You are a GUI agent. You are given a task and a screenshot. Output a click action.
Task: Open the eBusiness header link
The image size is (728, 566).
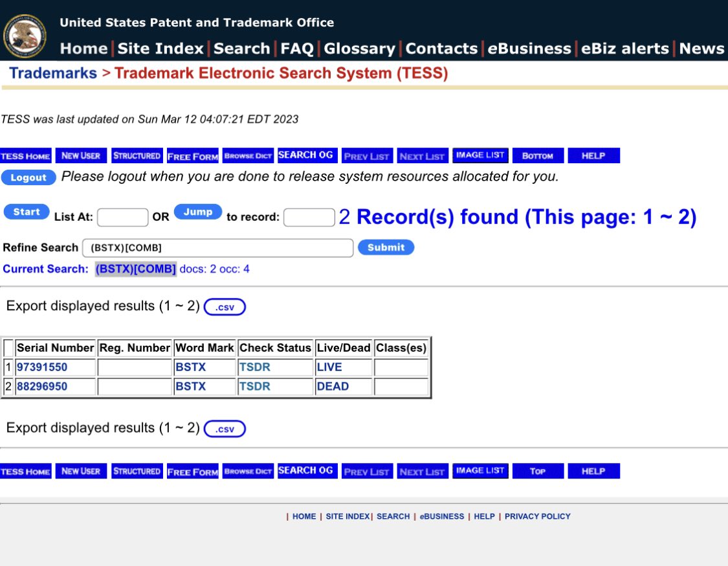pos(529,49)
